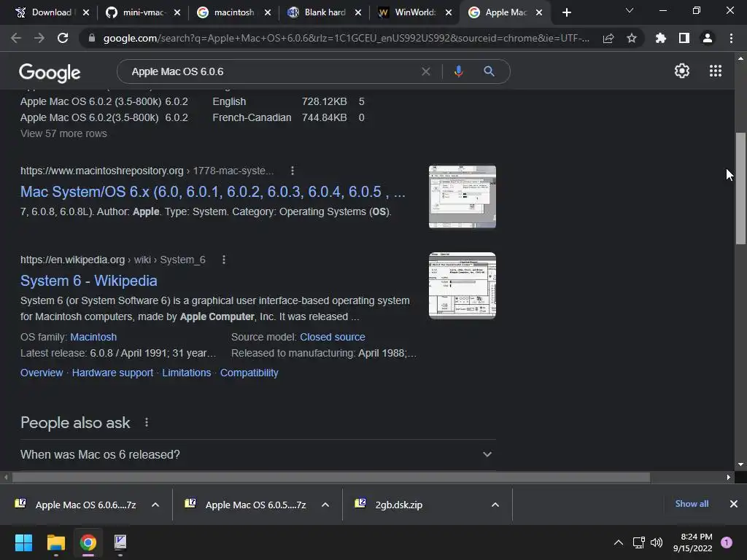
Task: Click the horizontal scrollbar thumb
Action: (x=331, y=477)
